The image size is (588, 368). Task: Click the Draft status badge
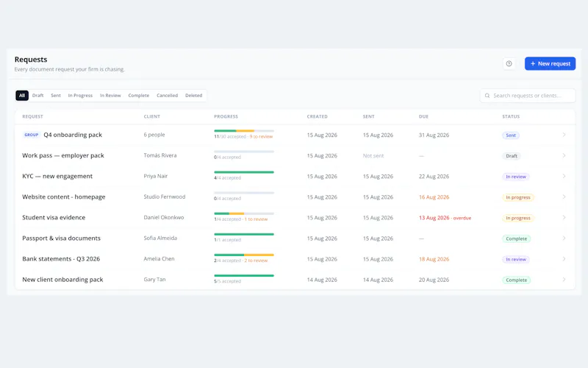[512, 156]
